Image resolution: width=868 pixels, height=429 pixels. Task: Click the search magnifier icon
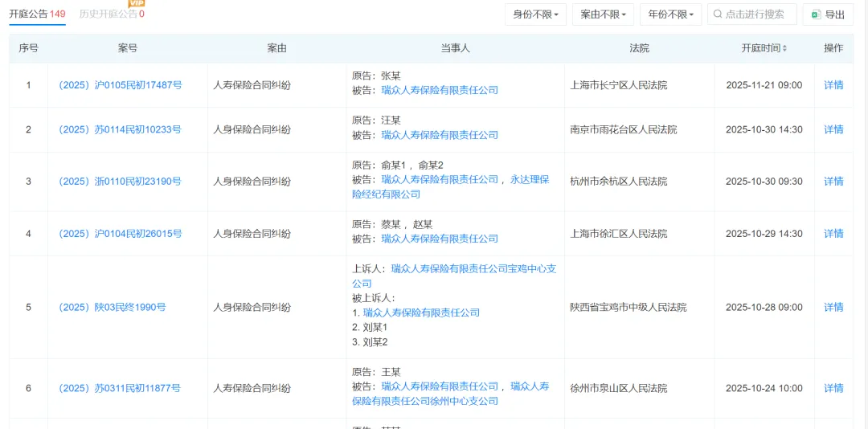(718, 14)
